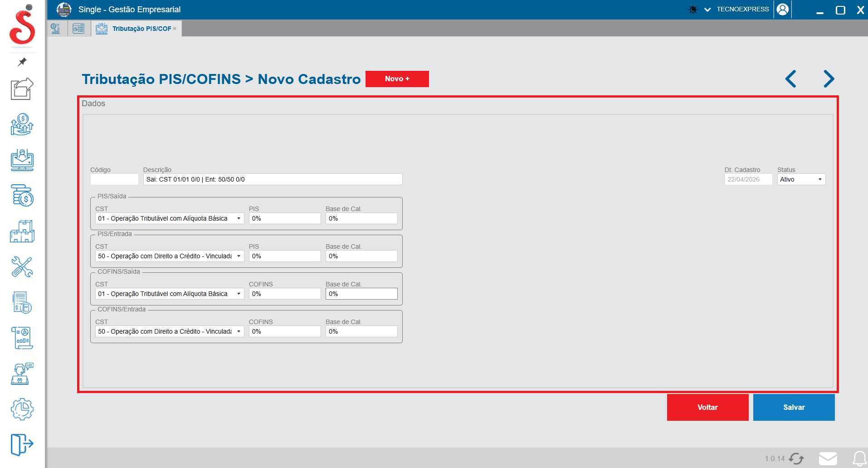Click the exit door logout icon
This screenshot has width=868, height=468.
(x=22, y=444)
